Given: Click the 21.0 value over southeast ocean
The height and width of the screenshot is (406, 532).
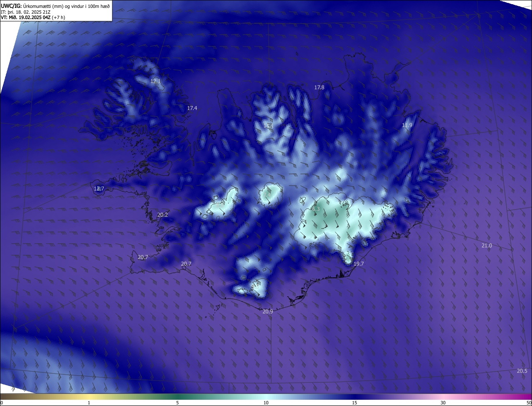Looking at the screenshot, I should (x=487, y=246).
